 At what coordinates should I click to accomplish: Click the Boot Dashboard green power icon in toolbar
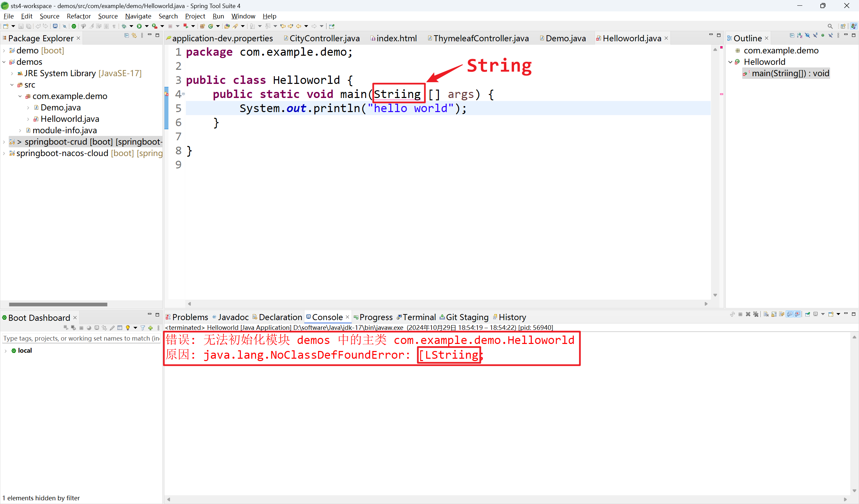[x=73, y=26]
